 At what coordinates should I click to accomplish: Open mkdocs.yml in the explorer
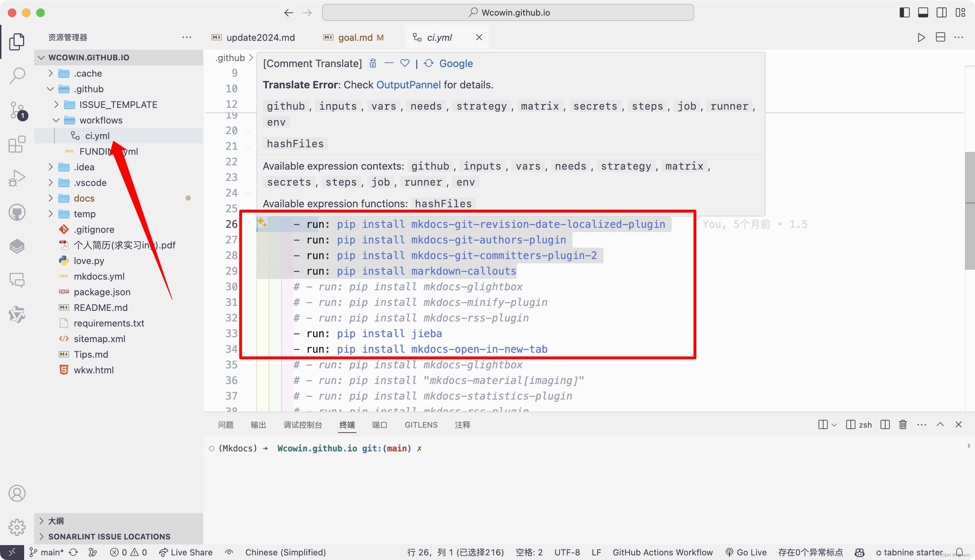[99, 276]
